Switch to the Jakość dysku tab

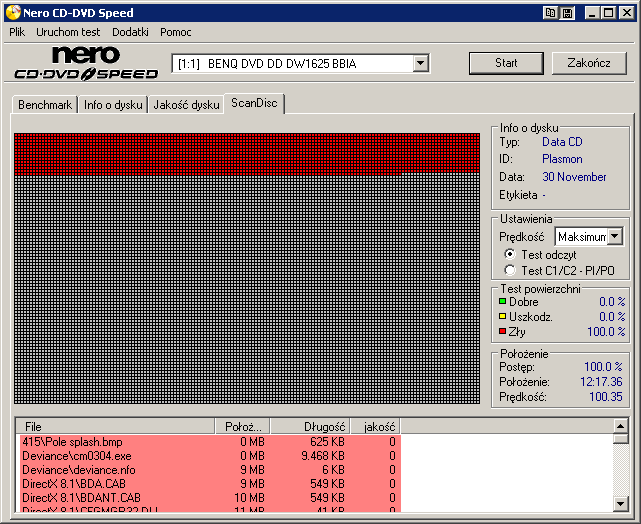tap(186, 105)
